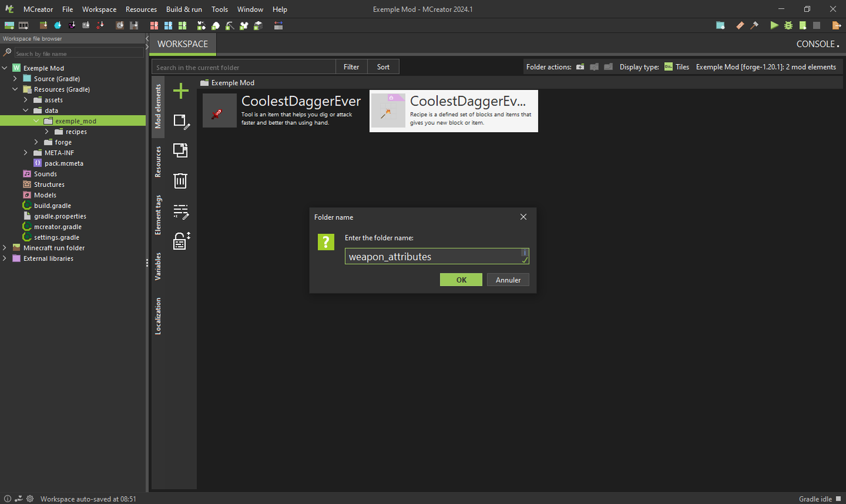Screen dimensions: 846x504
Task: Expand the META-INF folder node
Action: pos(26,153)
